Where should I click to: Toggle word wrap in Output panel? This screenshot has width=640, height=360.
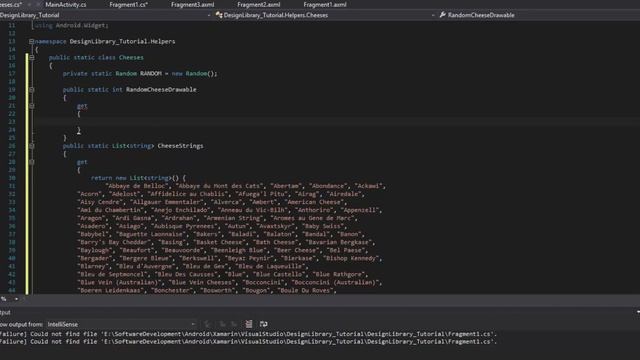point(264,324)
